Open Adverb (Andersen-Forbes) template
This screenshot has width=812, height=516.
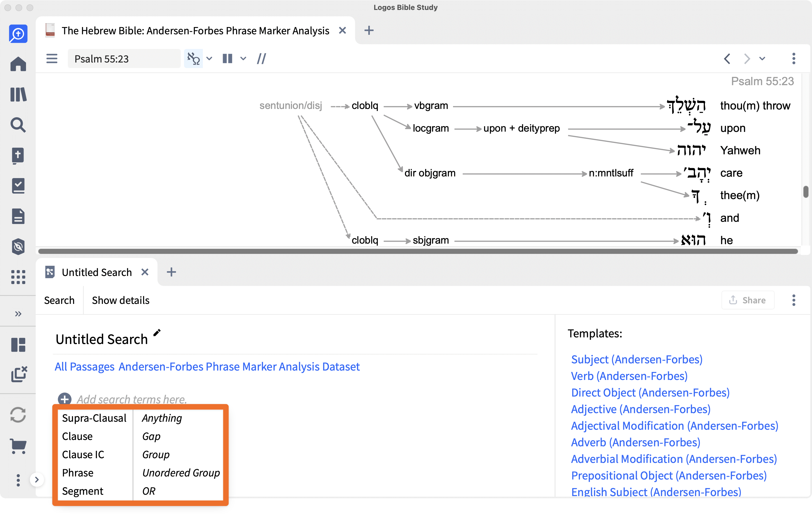pos(636,442)
